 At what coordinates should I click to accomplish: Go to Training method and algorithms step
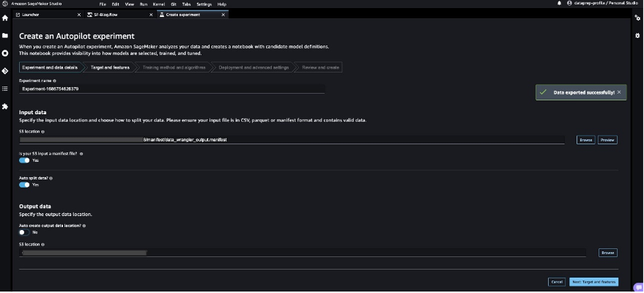click(174, 67)
